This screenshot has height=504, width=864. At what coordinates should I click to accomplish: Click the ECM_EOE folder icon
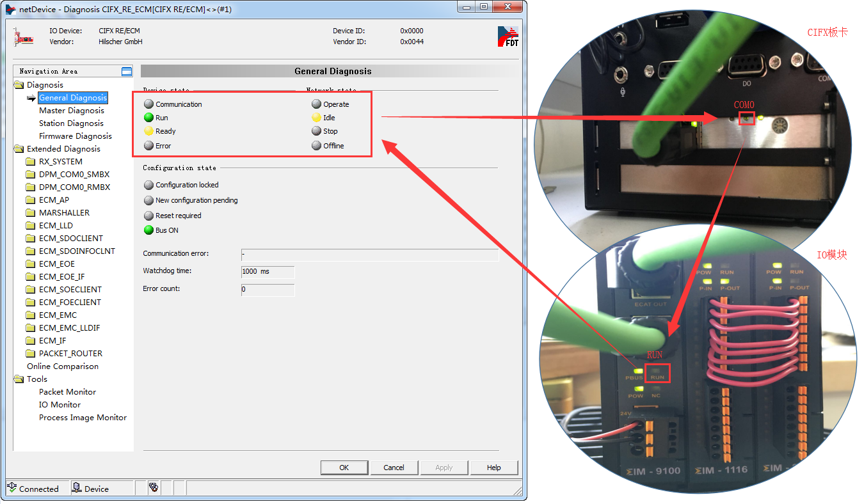(x=31, y=264)
